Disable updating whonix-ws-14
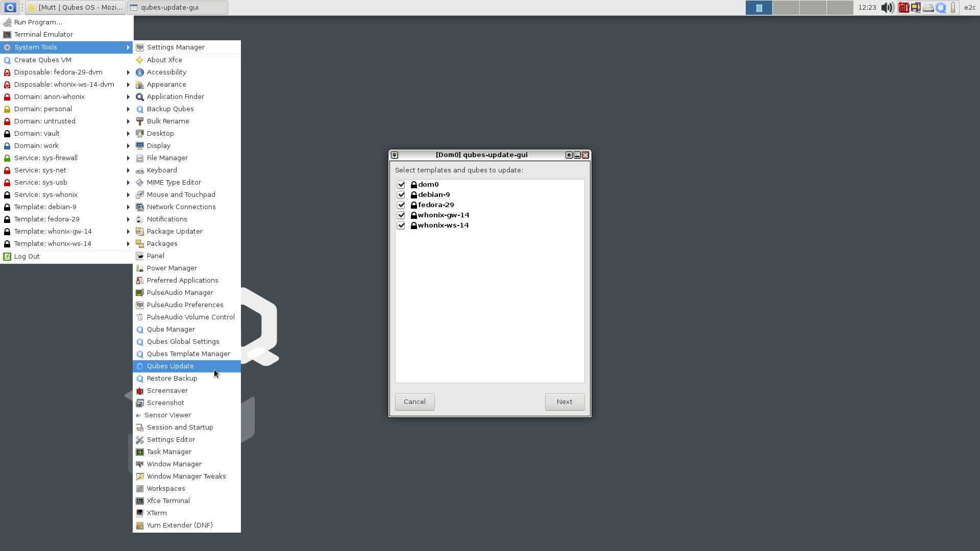Image resolution: width=980 pixels, height=551 pixels. point(401,225)
